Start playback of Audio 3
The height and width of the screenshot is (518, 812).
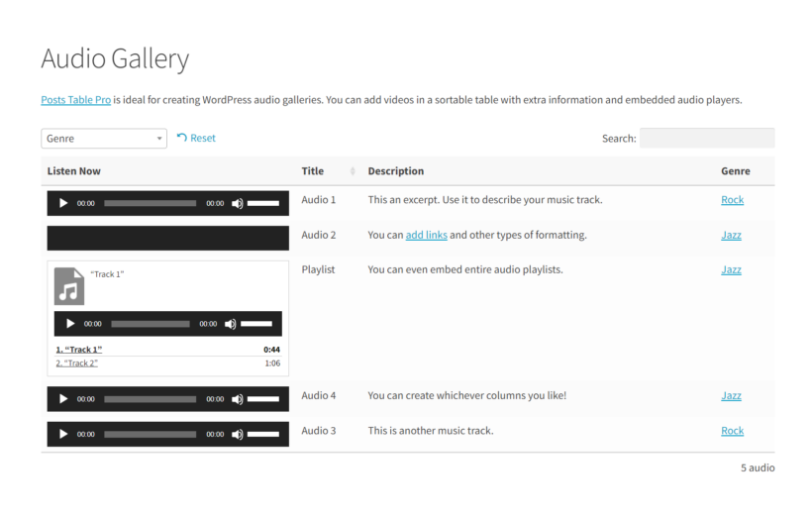point(64,434)
